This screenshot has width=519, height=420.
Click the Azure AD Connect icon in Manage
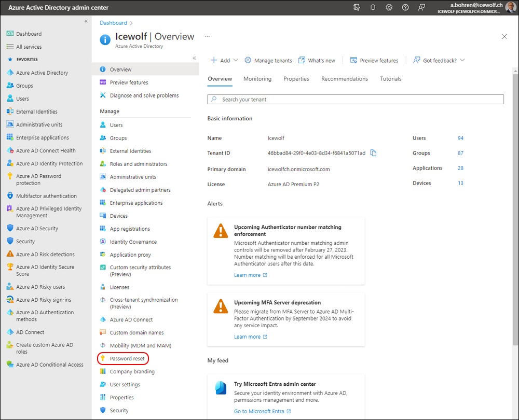pyautogui.click(x=103, y=319)
